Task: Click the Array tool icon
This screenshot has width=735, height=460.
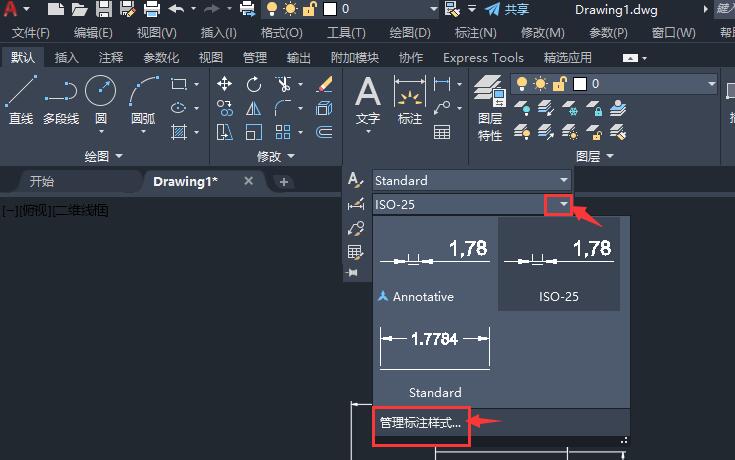Action: point(283,132)
